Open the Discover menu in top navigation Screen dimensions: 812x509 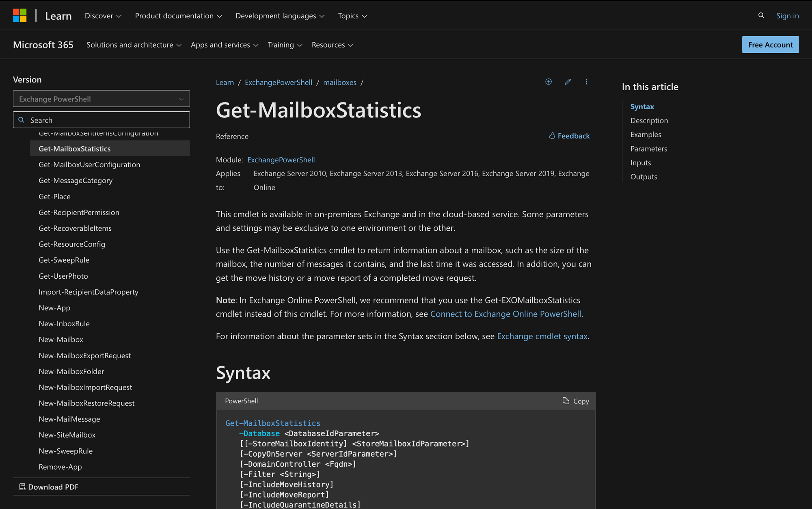point(103,15)
